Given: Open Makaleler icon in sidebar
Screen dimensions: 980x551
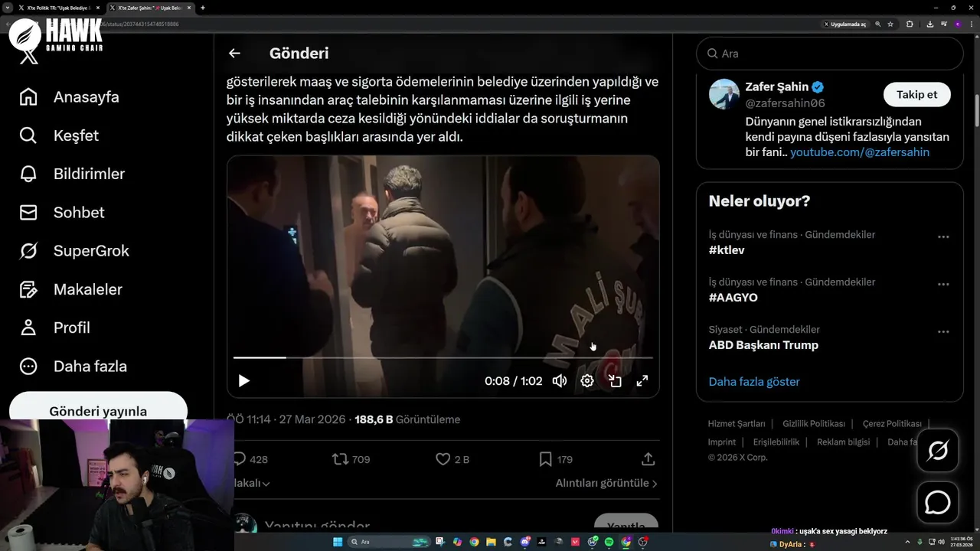Looking at the screenshot, I should tap(28, 289).
